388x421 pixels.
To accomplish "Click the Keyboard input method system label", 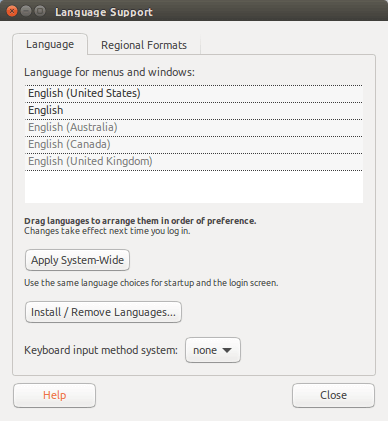I will point(101,350).
